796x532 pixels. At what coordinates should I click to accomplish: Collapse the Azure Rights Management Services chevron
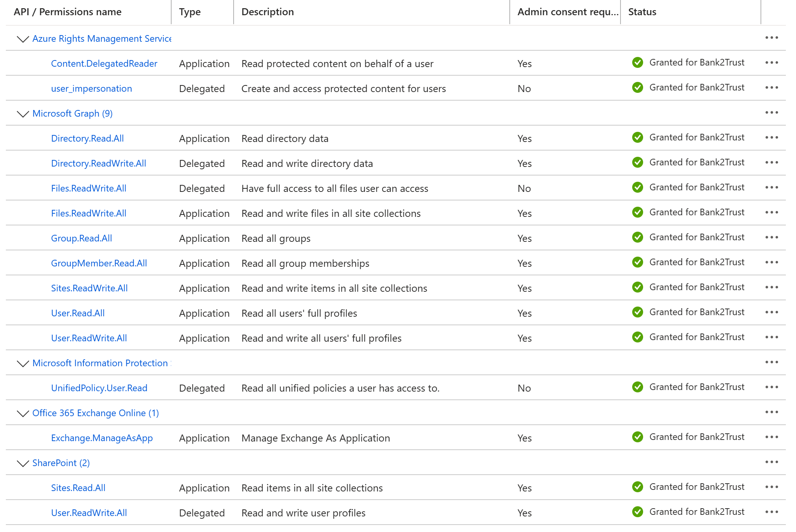[23, 39]
